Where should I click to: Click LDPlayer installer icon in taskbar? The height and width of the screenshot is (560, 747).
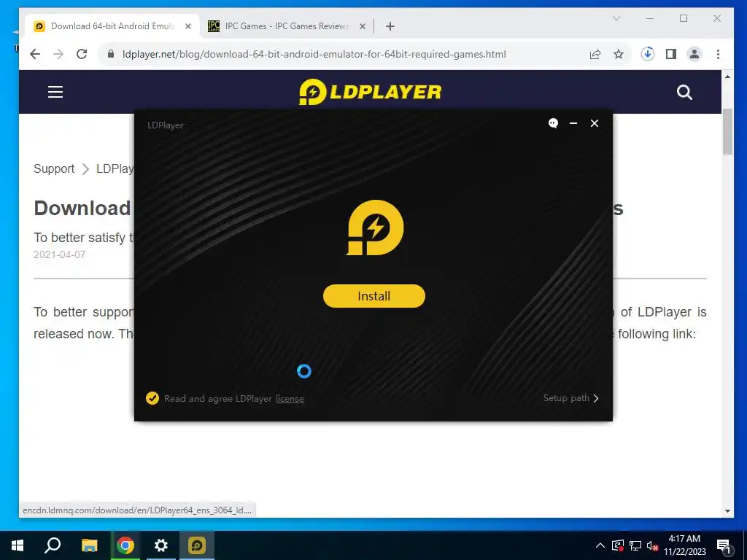click(197, 545)
